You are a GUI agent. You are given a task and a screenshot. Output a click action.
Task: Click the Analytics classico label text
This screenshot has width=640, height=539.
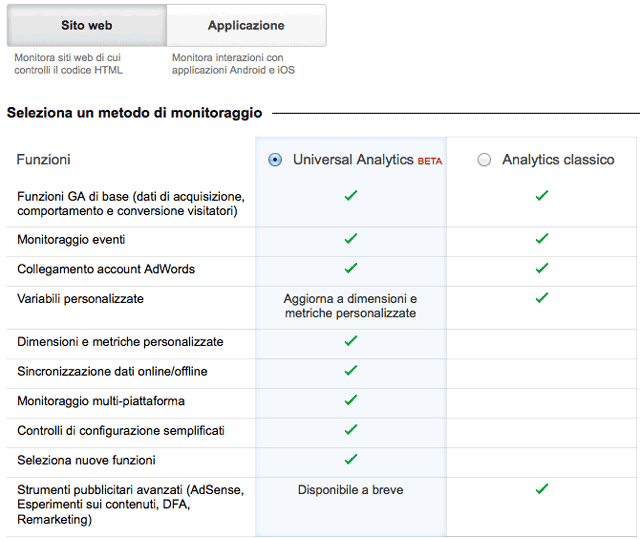point(558,160)
